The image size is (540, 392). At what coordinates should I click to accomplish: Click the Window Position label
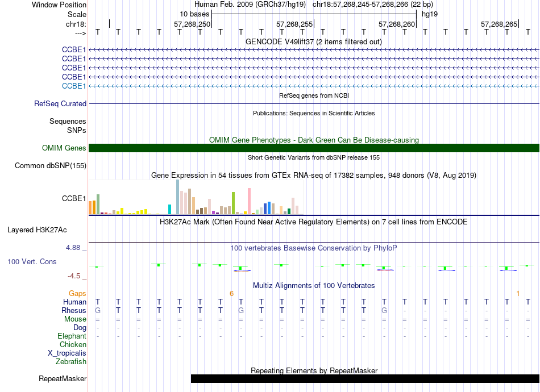(x=59, y=5)
